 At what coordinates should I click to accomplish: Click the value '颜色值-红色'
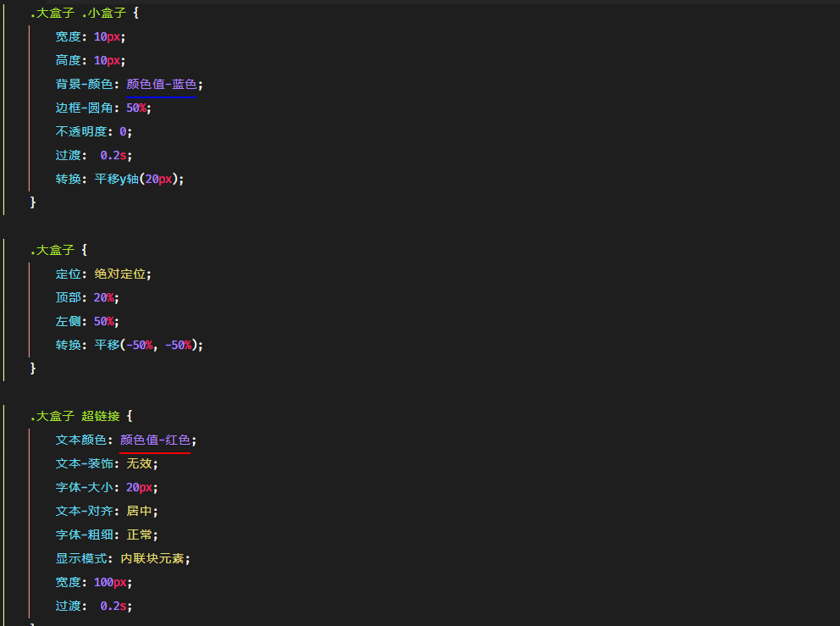tap(155, 440)
